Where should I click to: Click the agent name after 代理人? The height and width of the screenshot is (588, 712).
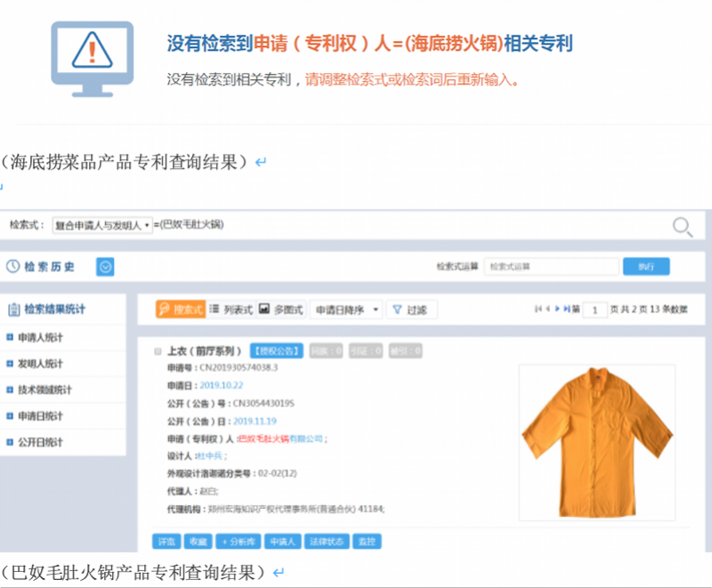pos(209,491)
